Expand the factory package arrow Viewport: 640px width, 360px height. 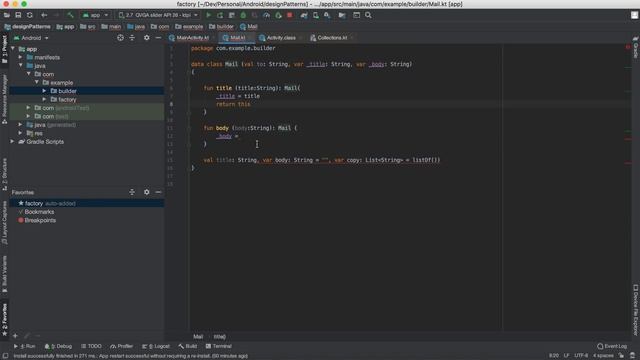44,99
